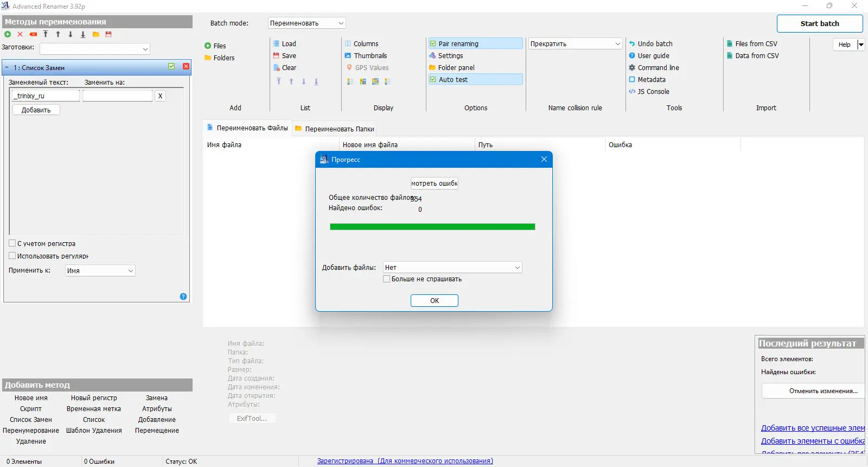Image resolution: width=868 pixels, height=467 pixels.
Task: Move list item to bottom arrow
Action: 316,81
